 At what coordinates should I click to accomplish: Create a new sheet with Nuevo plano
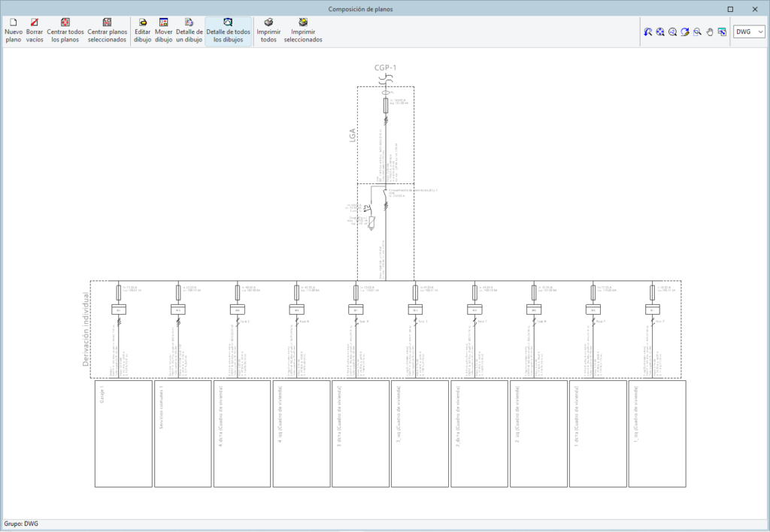pyautogui.click(x=14, y=32)
